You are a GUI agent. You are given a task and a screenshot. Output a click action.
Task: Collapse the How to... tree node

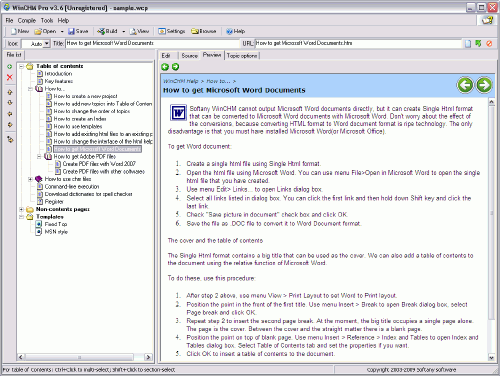click(30, 89)
